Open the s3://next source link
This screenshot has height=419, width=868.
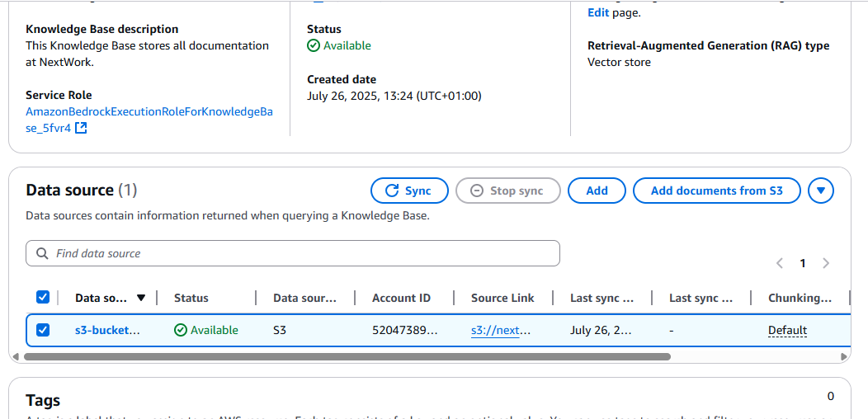tap(501, 331)
